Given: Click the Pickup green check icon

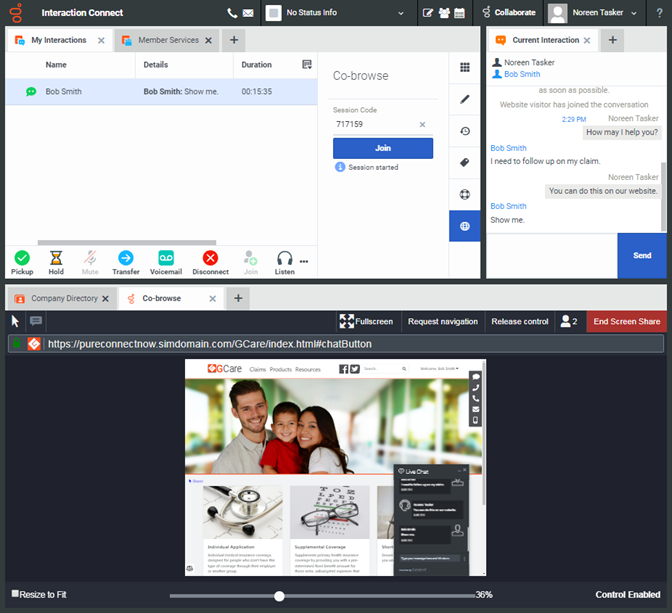Looking at the screenshot, I should tap(22, 258).
